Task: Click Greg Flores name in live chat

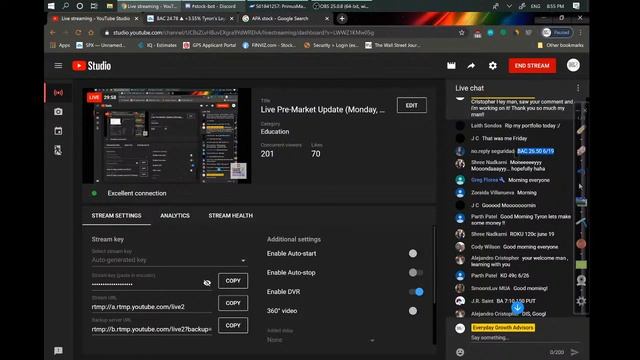Action: click(x=484, y=180)
